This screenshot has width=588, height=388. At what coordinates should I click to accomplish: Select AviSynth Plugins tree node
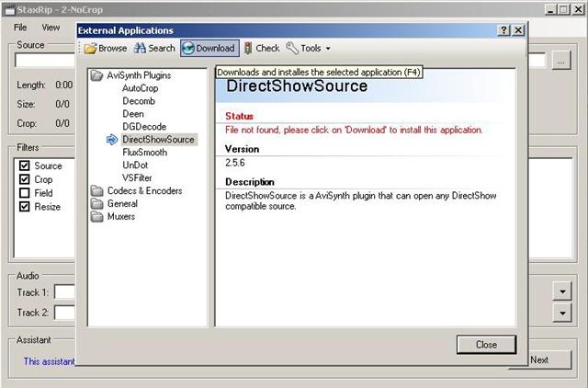point(139,75)
